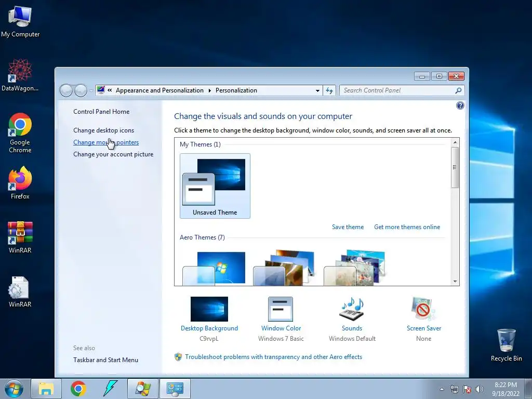The height and width of the screenshot is (399, 532).
Task: Select the Characters Aero theme thumbnail
Action: [355, 268]
